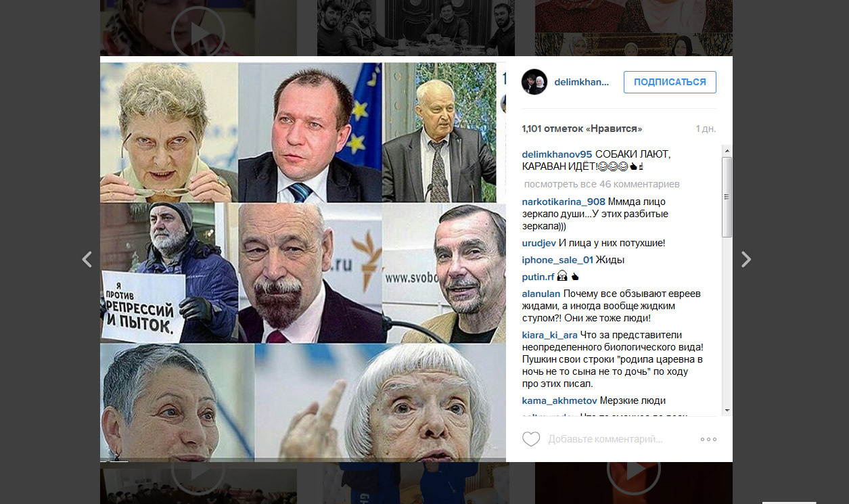The width and height of the screenshot is (849, 504).
Task: Expand all 46 comments link
Action: (602, 184)
